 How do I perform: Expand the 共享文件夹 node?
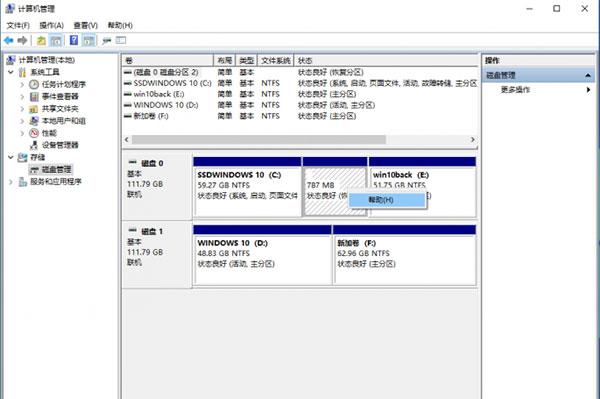(22, 109)
